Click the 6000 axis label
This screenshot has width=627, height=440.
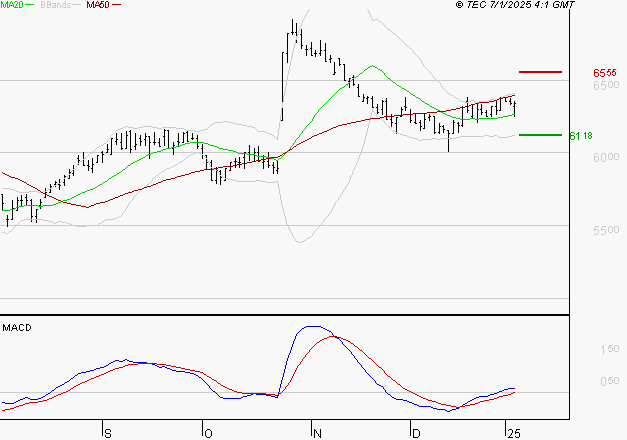pos(606,157)
